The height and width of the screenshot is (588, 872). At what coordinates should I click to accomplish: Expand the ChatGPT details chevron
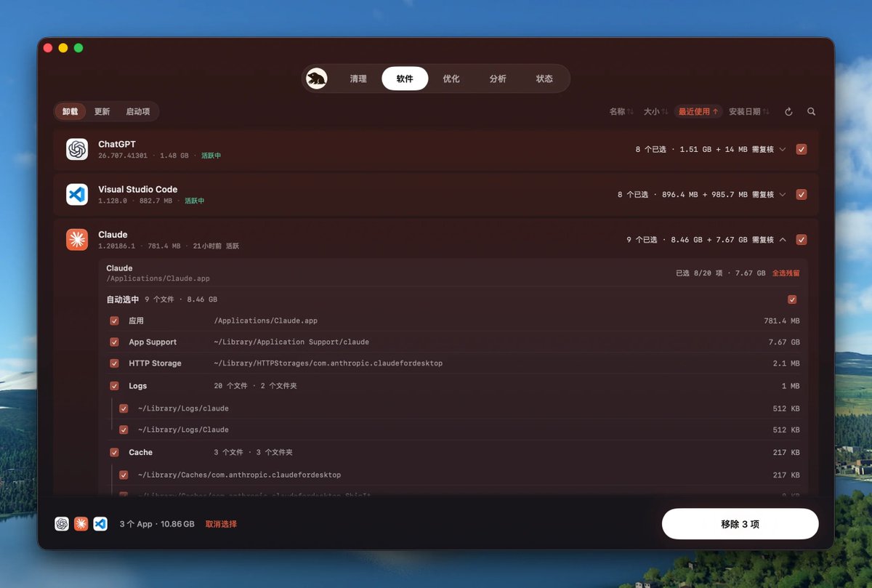(x=783, y=150)
